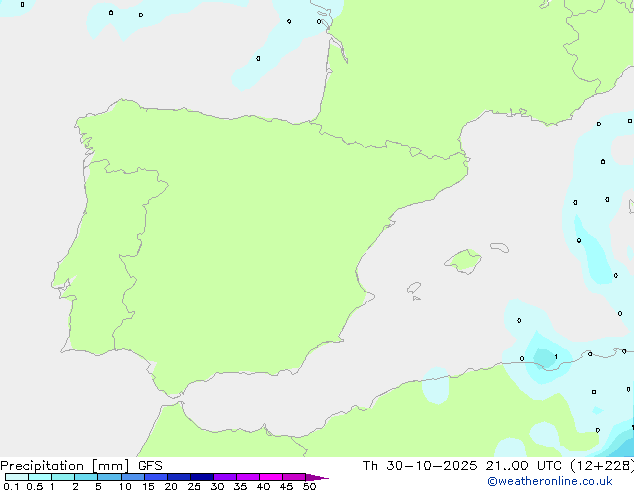Click the 35 mm legend color swatch
Image resolution: width=634 pixels, height=490 pixels.
pyautogui.click(x=248, y=477)
